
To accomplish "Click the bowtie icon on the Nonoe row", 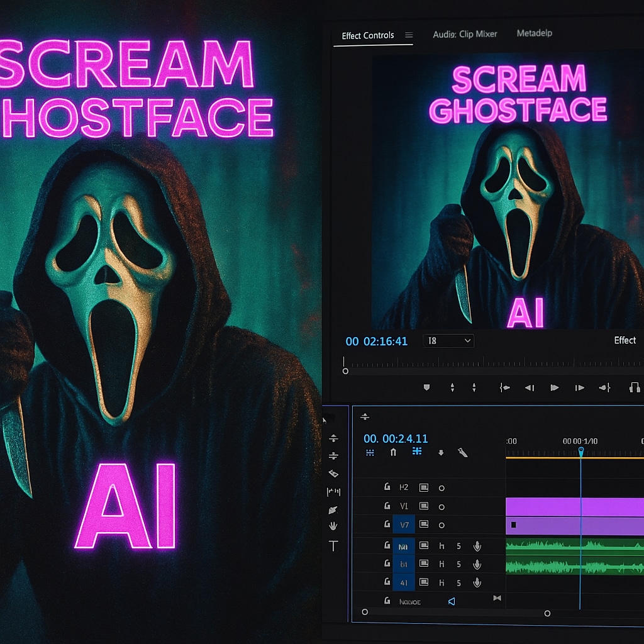I will point(497,598).
